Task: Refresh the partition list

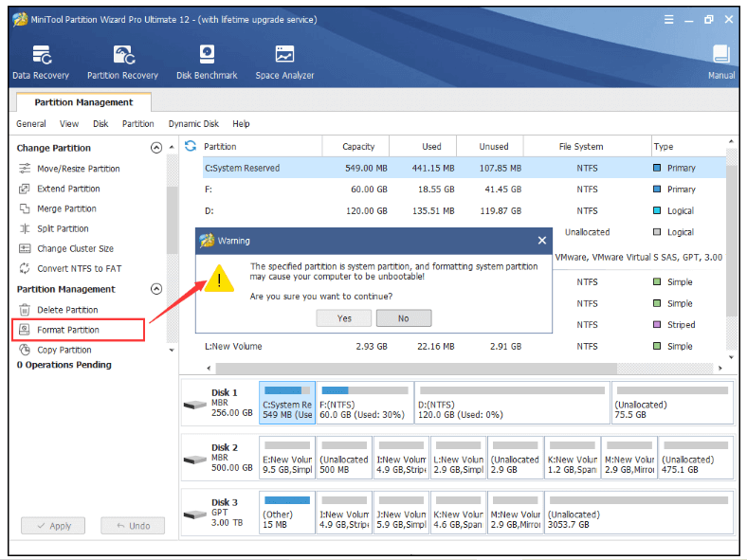Action: click(191, 146)
